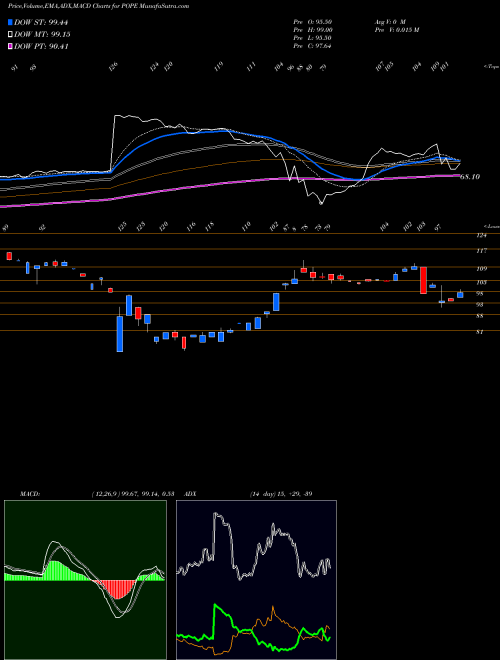Click the blue DOW ST legend swatch
The image size is (500, 660).
coord(10,23)
